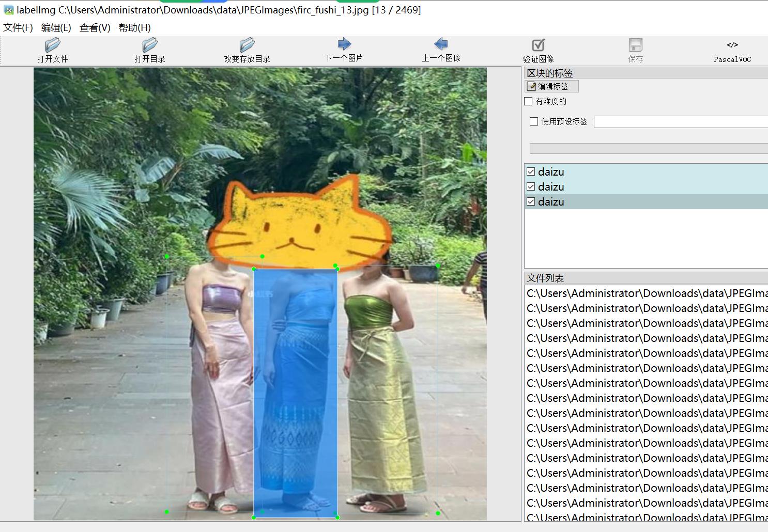This screenshot has width=768, height=532.
Task: Toggle the 有难度的 checkbox
Action: (528, 101)
